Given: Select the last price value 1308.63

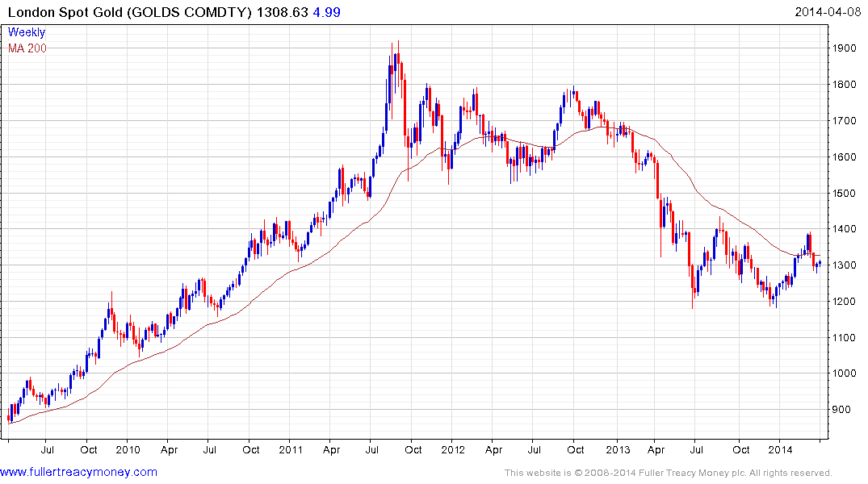Looking at the screenshot, I should click(283, 11).
